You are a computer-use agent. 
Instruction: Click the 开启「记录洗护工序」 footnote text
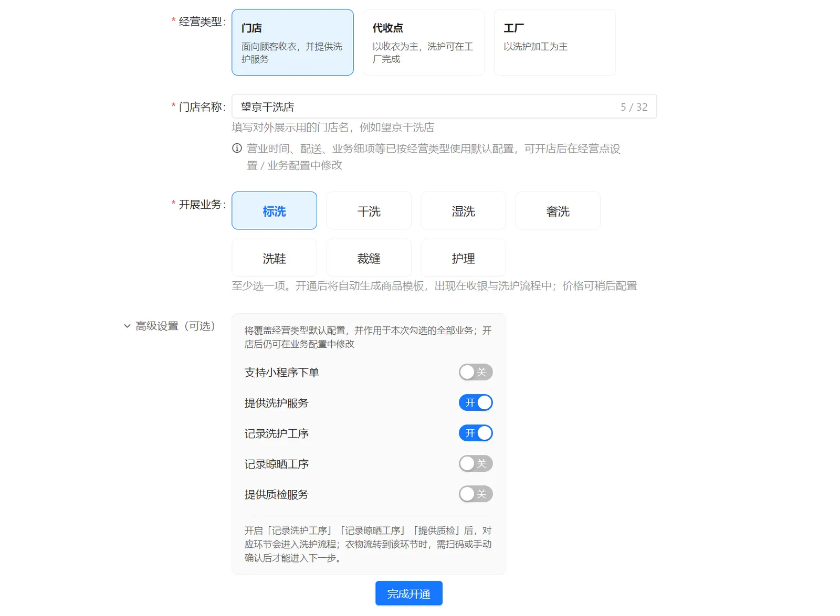368,544
